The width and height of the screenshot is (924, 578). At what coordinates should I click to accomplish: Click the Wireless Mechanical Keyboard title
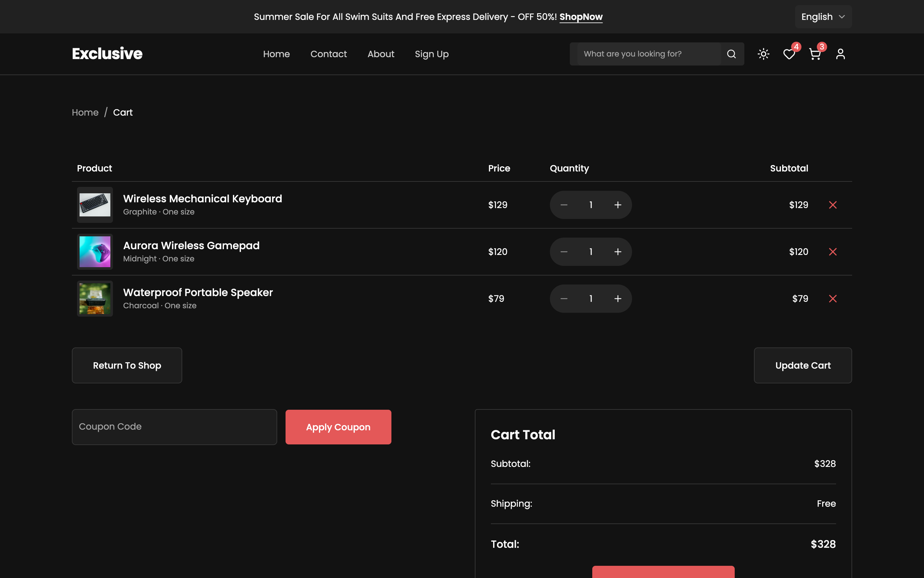(202, 199)
